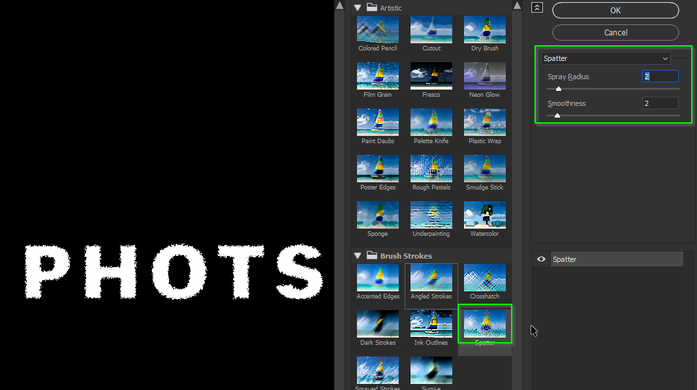Hide the Spatter effect layer eye icon
This screenshot has width=697, height=390.
[541, 259]
